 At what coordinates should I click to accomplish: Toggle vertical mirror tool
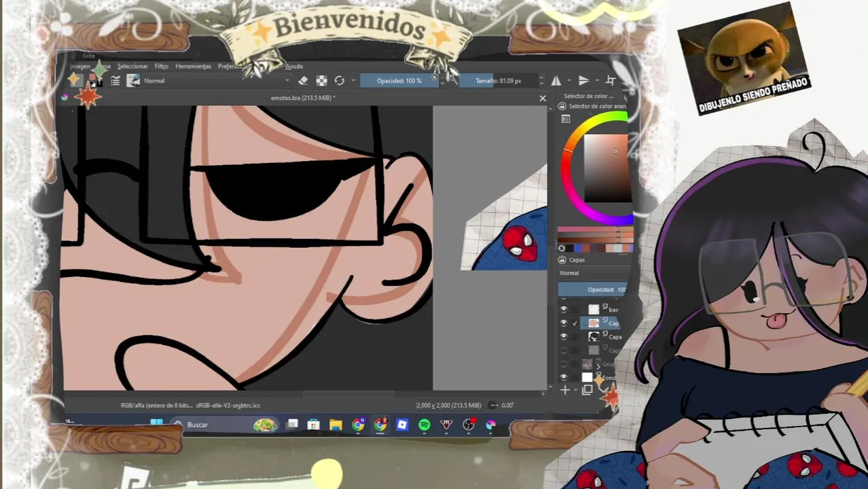tap(583, 81)
